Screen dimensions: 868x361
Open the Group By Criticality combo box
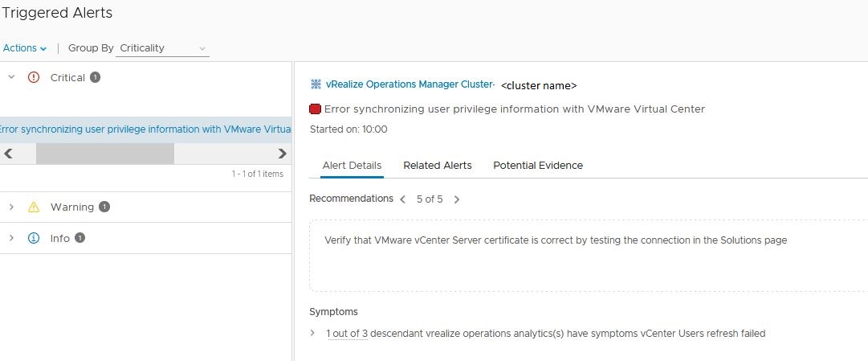point(163,48)
